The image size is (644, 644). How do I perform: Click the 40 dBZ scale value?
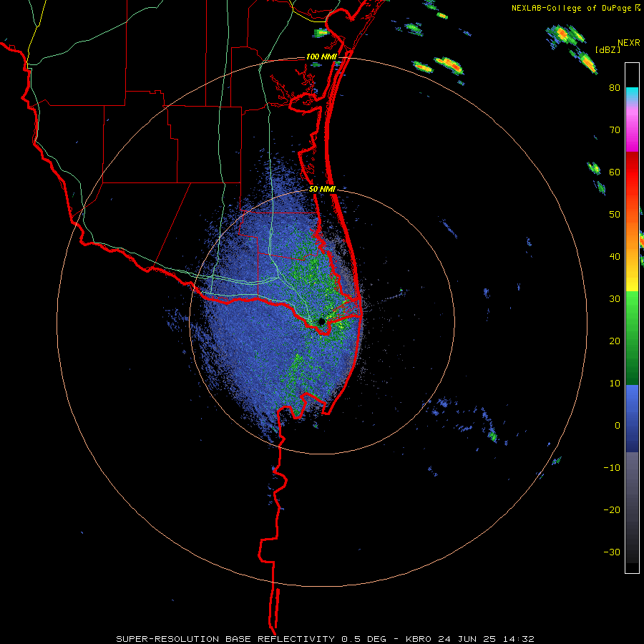pyautogui.click(x=615, y=257)
